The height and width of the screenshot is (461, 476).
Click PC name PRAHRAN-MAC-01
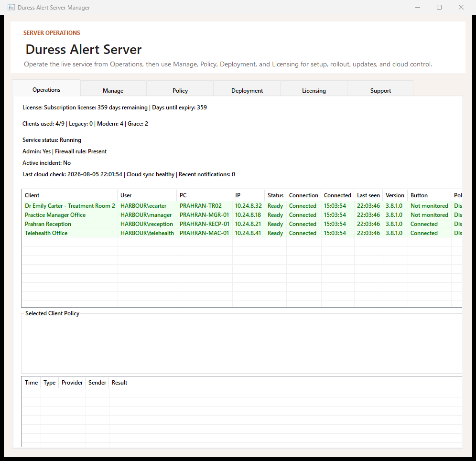point(204,233)
